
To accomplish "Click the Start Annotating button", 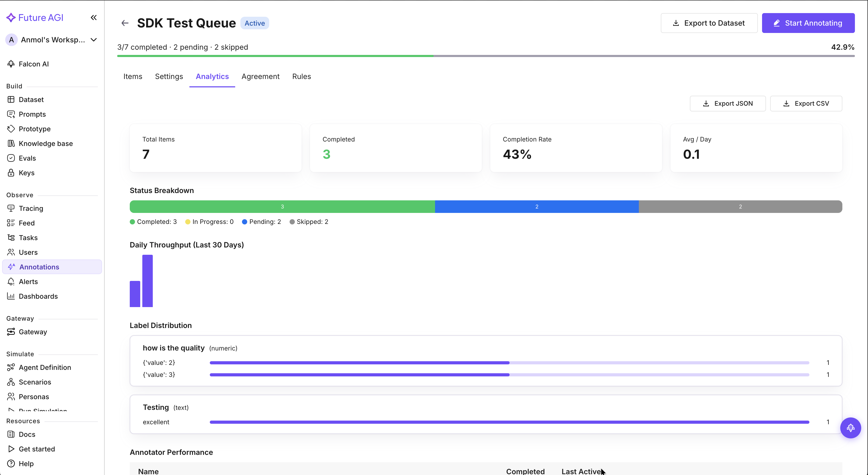I will [x=808, y=23].
